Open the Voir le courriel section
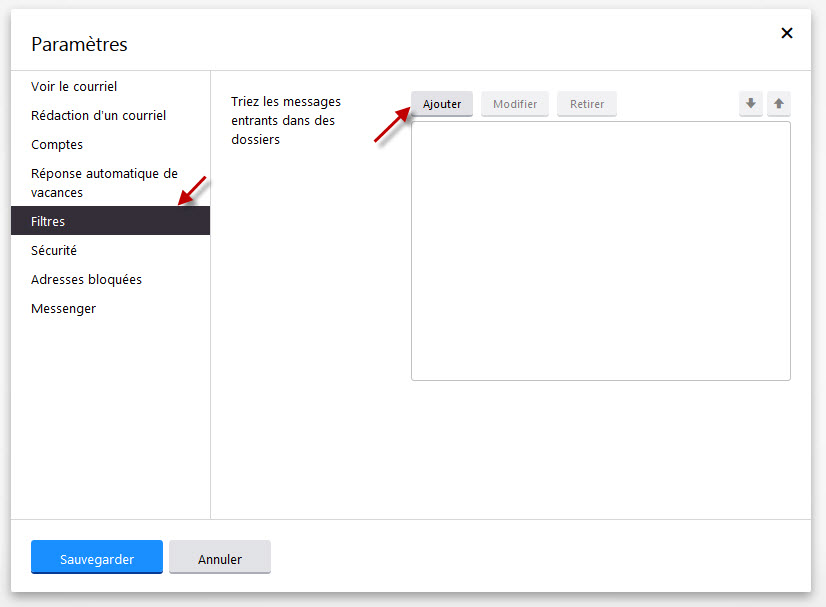This screenshot has height=607, width=826. click(74, 87)
